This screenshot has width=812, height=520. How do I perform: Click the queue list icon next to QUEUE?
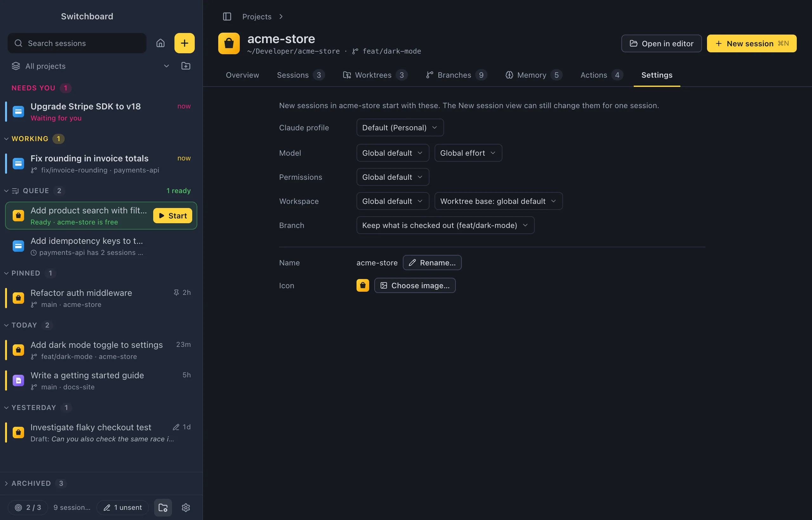[x=15, y=191]
